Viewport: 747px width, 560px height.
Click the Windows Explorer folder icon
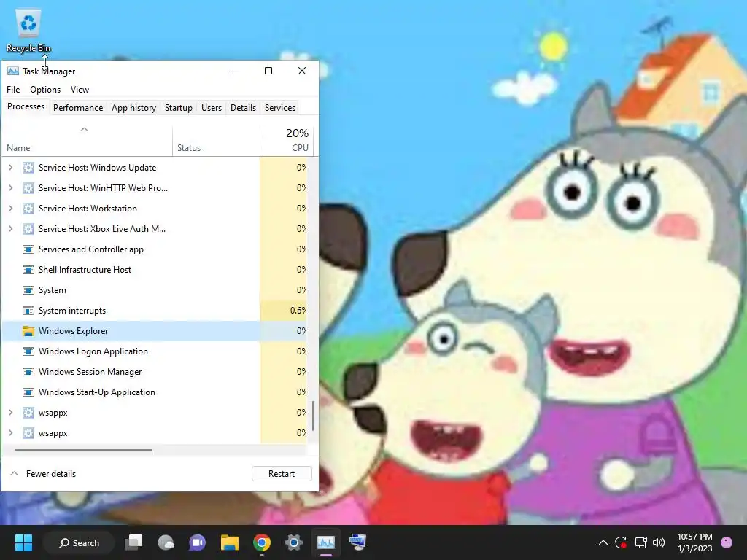[x=28, y=331]
